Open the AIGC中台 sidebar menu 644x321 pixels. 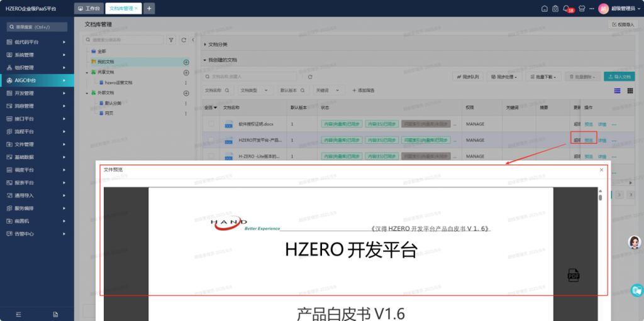tap(36, 80)
